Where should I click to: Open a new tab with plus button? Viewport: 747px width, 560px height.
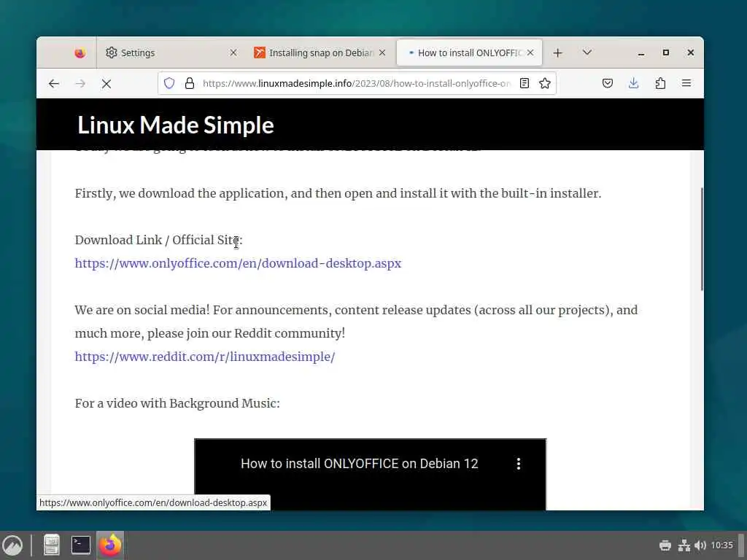pos(558,52)
